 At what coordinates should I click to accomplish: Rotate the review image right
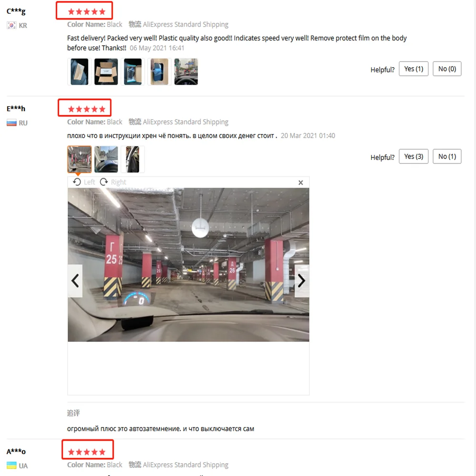113,182
